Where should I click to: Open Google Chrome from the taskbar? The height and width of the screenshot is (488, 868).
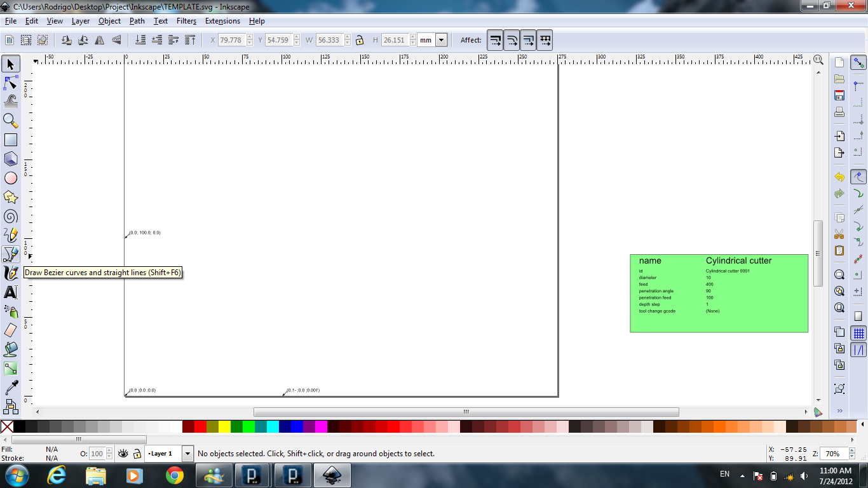point(175,475)
